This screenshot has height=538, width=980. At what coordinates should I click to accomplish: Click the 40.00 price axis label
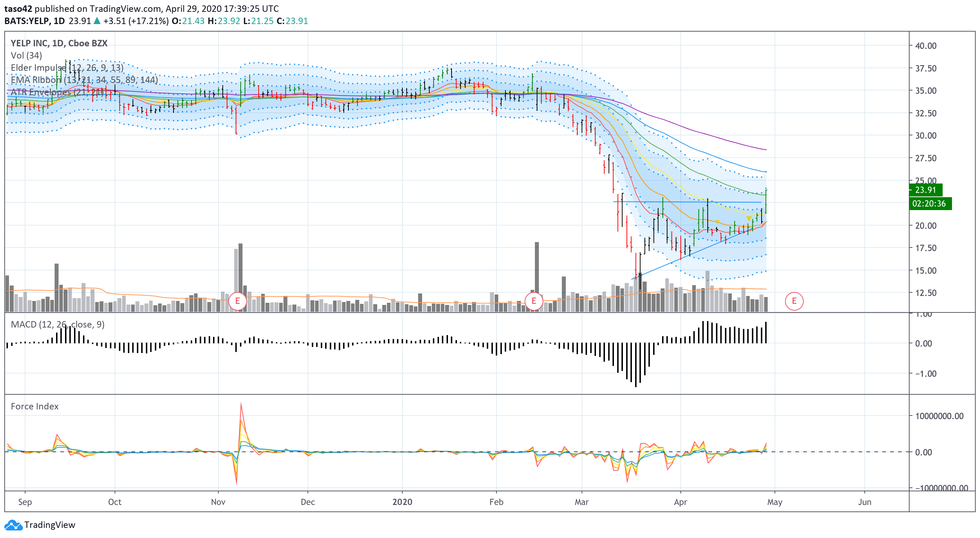(x=926, y=46)
